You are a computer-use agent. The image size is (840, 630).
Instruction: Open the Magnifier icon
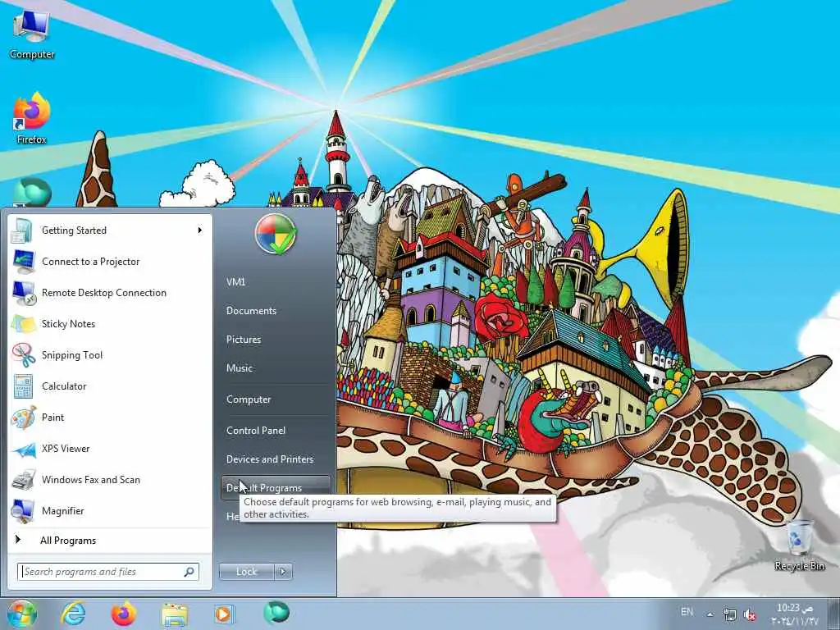[24, 511]
